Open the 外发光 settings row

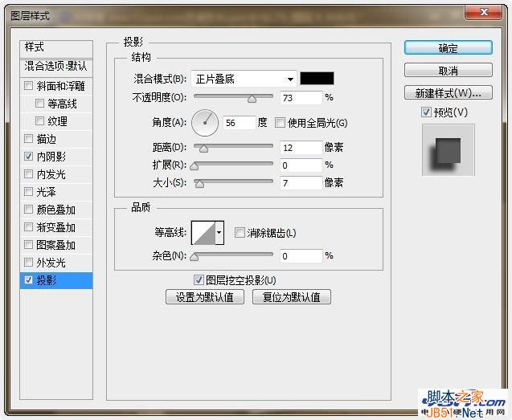pos(56,262)
